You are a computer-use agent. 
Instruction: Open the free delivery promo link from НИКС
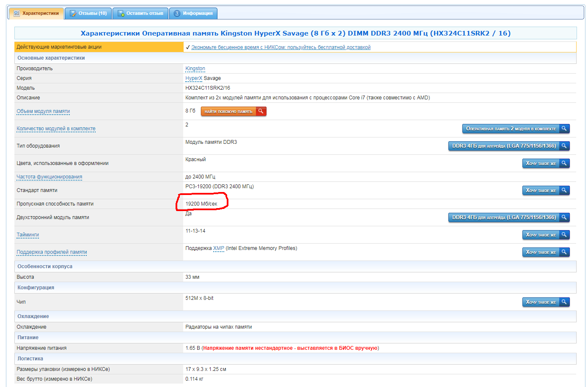pyautogui.click(x=281, y=47)
